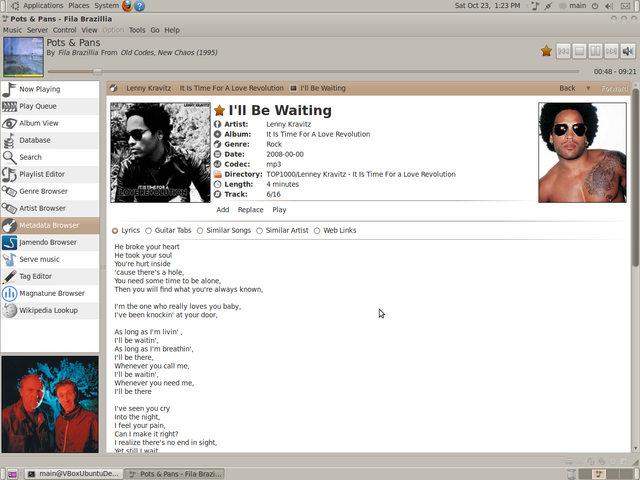Click the help icon in the top panel
This screenshot has height=480, width=640.
140,6
